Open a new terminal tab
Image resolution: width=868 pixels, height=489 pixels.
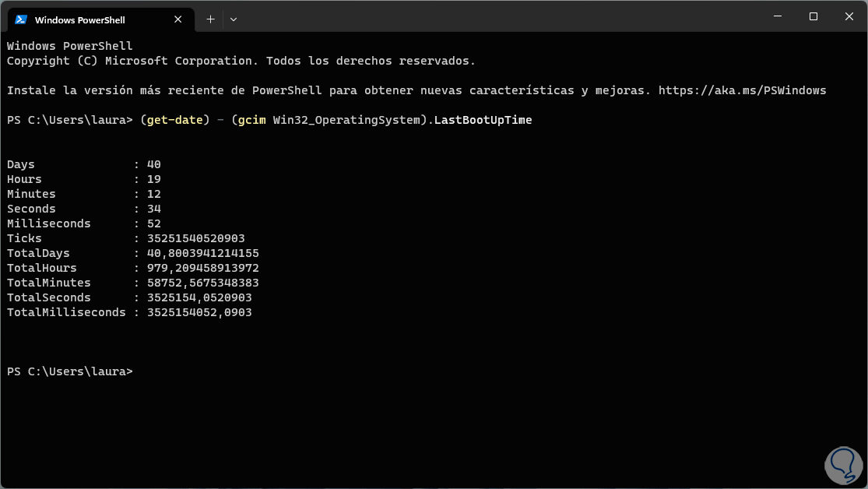(x=210, y=19)
